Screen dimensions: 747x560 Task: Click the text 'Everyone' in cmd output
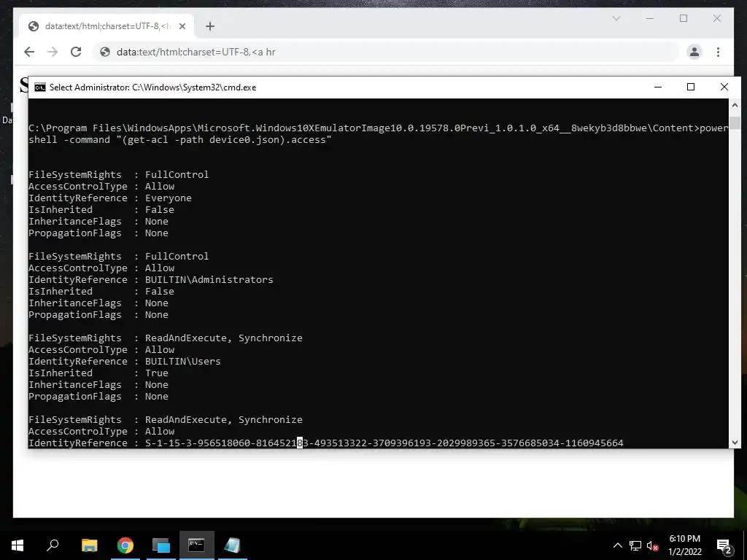[169, 198]
